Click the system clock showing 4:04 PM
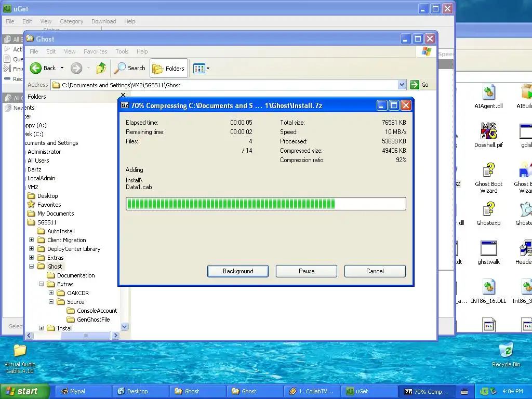This screenshot has width=532, height=399. click(512, 391)
